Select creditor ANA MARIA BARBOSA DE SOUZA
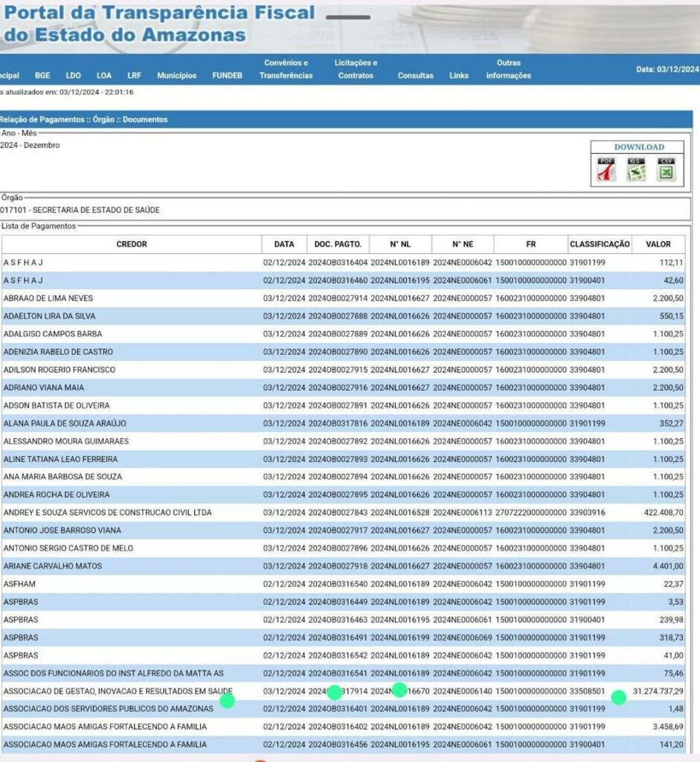 coord(62,477)
